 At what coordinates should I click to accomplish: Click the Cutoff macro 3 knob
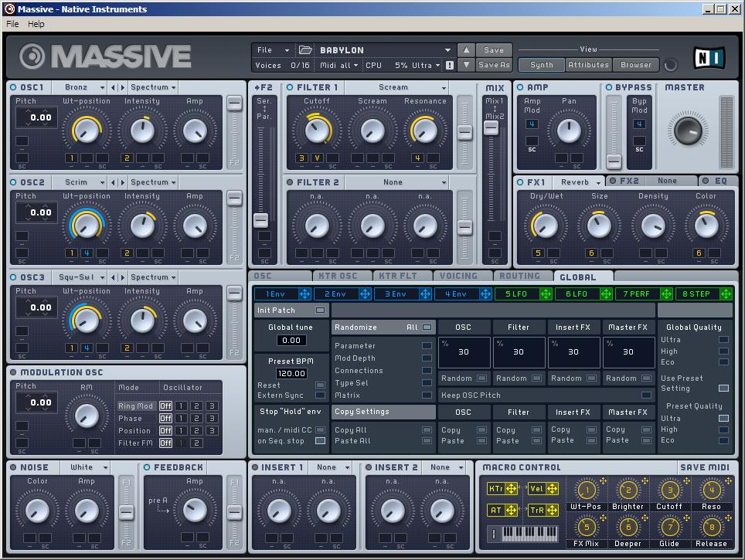[670, 490]
